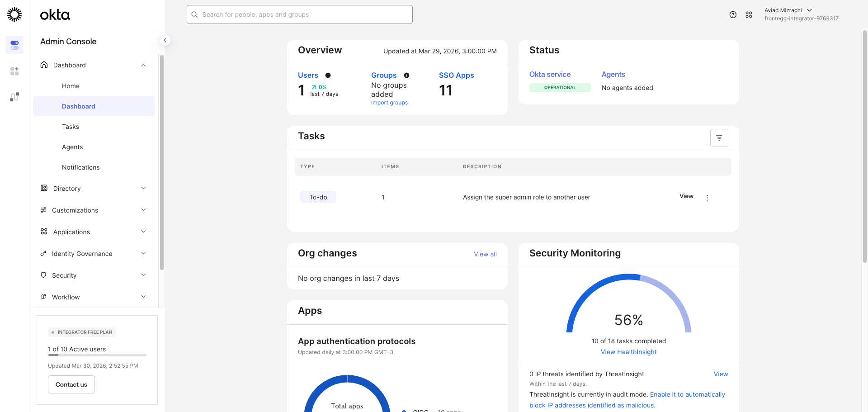Click the Okta sunburst logo icon

14,14
